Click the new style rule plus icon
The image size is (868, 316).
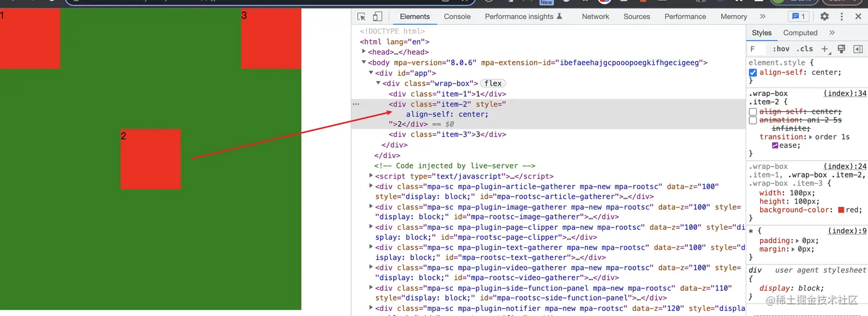[825, 49]
